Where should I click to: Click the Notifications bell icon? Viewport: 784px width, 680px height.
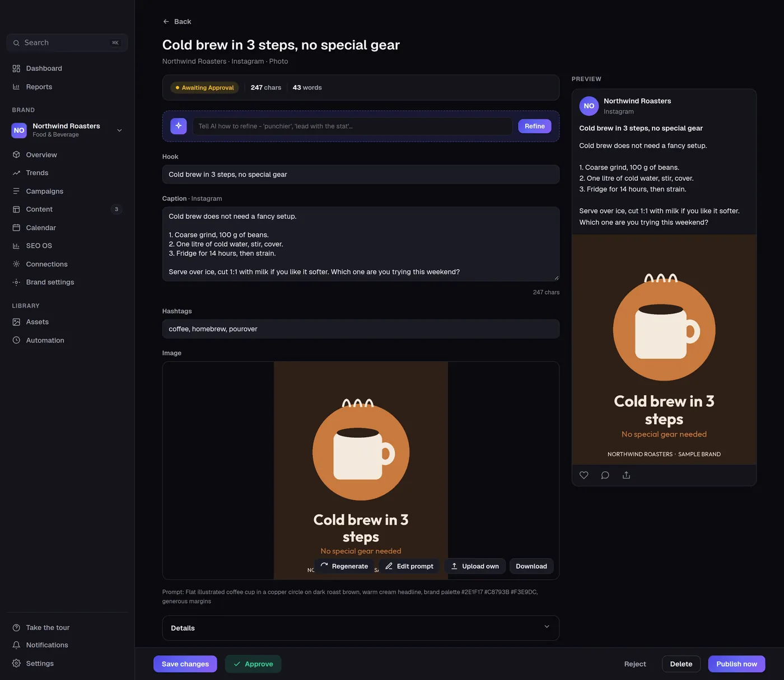pos(16,645)
